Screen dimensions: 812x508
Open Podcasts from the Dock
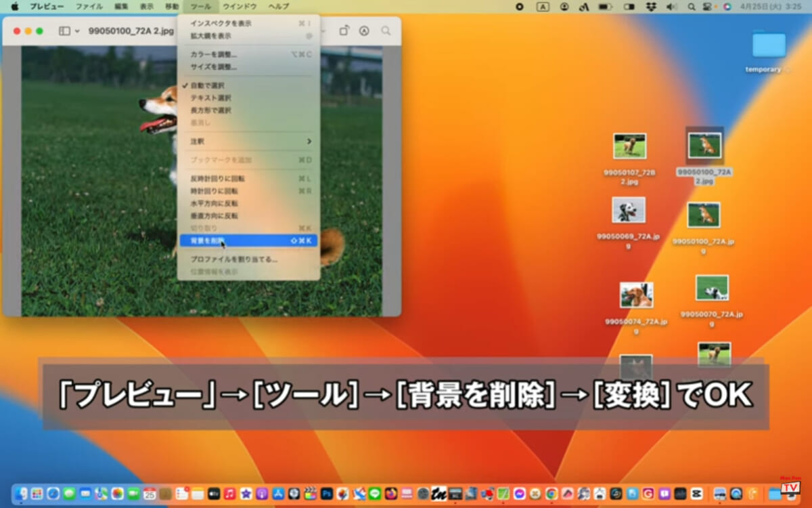click(262, 494)
